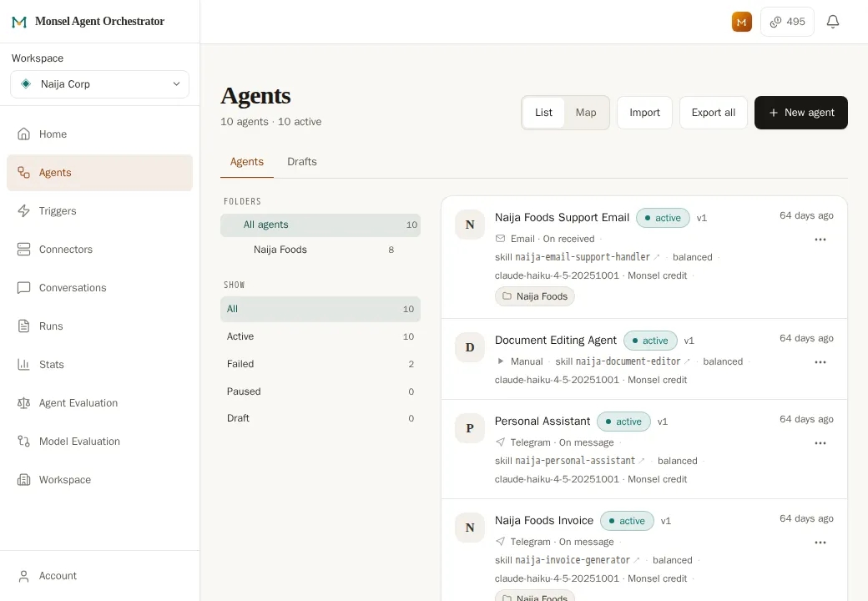Click the Agent Evaluation scales icon
Image resolution: width=868 pixels, height=601 pixels.
(24, 403)
